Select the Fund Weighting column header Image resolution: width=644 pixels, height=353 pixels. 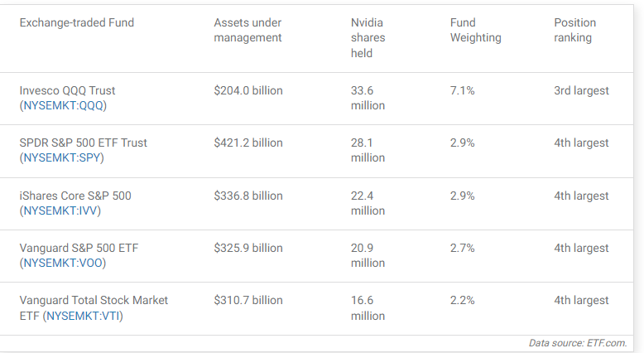click(x=476, y=30)
